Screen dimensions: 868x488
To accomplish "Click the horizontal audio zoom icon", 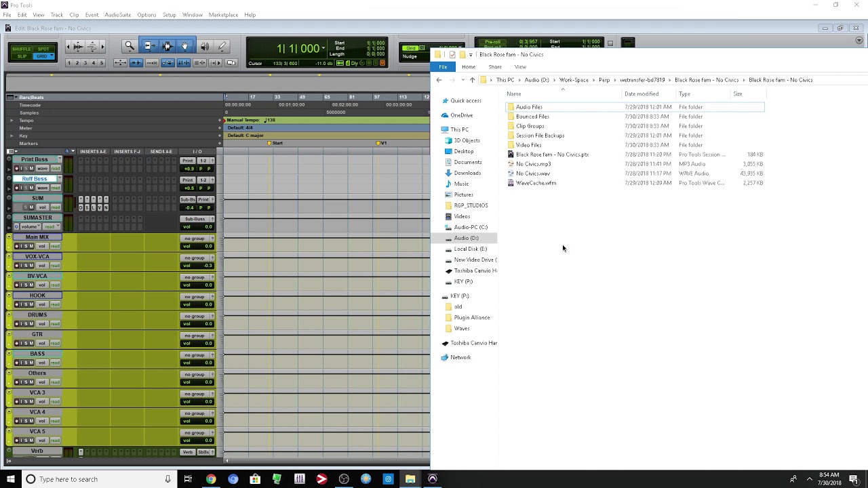I will (77, 46).
